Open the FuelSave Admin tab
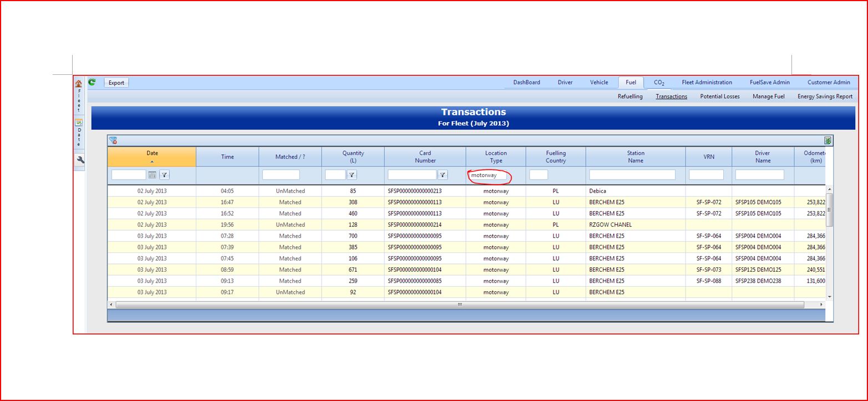Screen dimensions: 868x401 (770, 82)
